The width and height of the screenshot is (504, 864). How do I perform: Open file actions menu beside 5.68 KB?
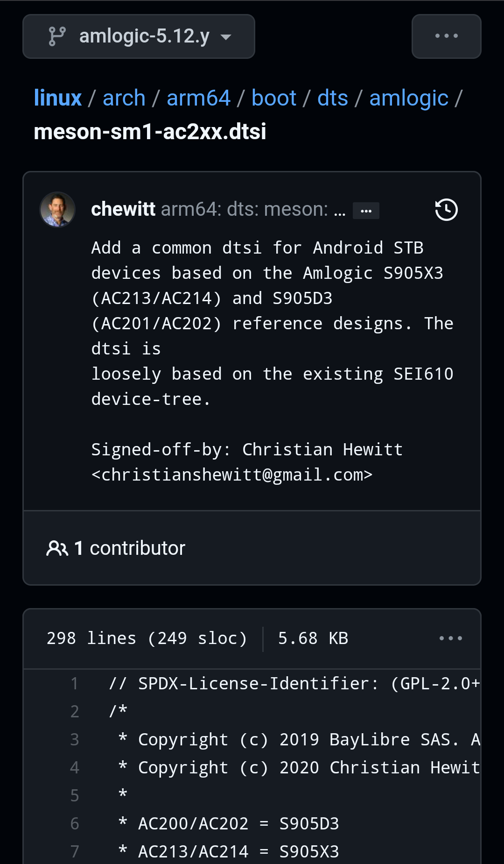[x=450, y=638]
